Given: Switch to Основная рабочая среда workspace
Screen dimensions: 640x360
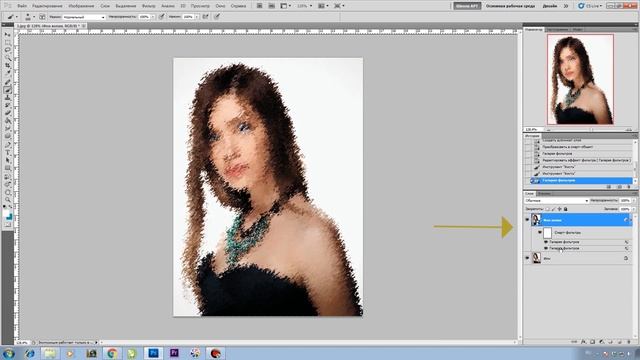Looking at the screenshot, I should [x=510, y=6].
